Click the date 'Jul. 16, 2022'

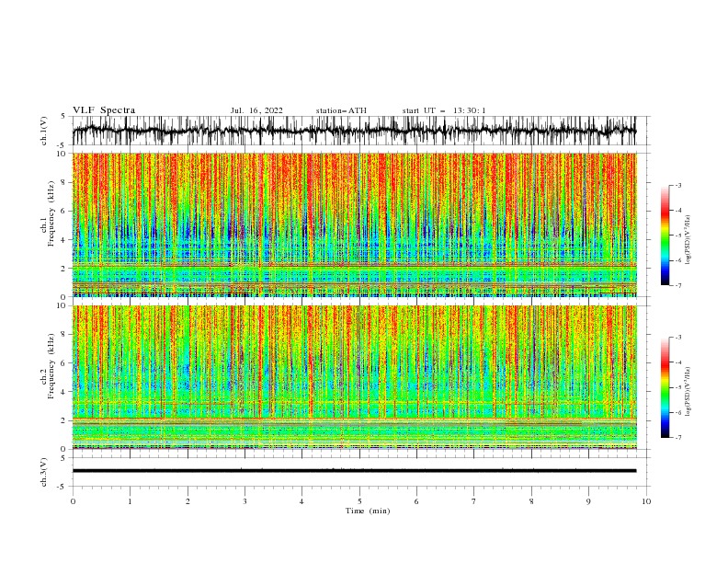coord(256,110)
